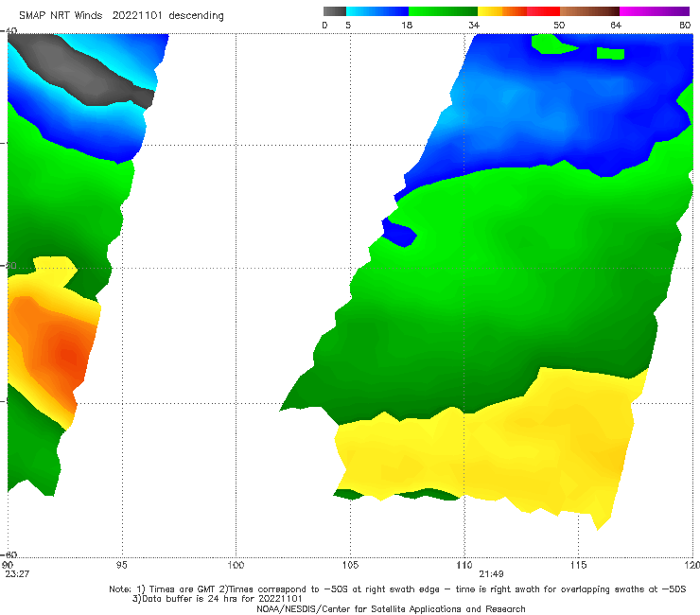Click the color bar label "5"

(348, 25)
